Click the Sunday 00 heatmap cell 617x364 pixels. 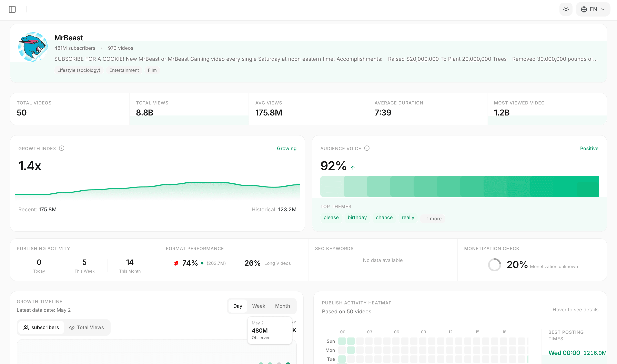(x=342, y=341)
